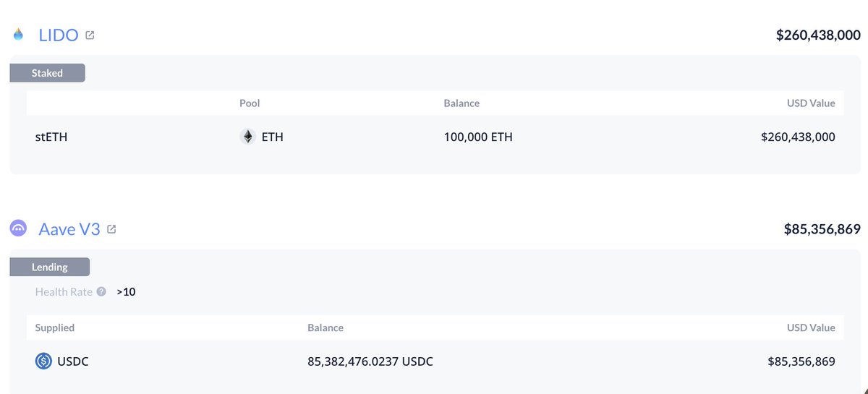Click the Health Rate label text
Viewport: 868px width, 394px height.
pyautogui.click(x=64, y=292)
